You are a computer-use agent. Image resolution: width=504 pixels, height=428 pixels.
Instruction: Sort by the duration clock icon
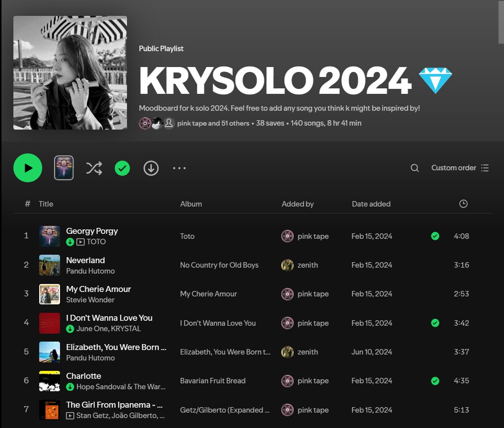point(463,204)
